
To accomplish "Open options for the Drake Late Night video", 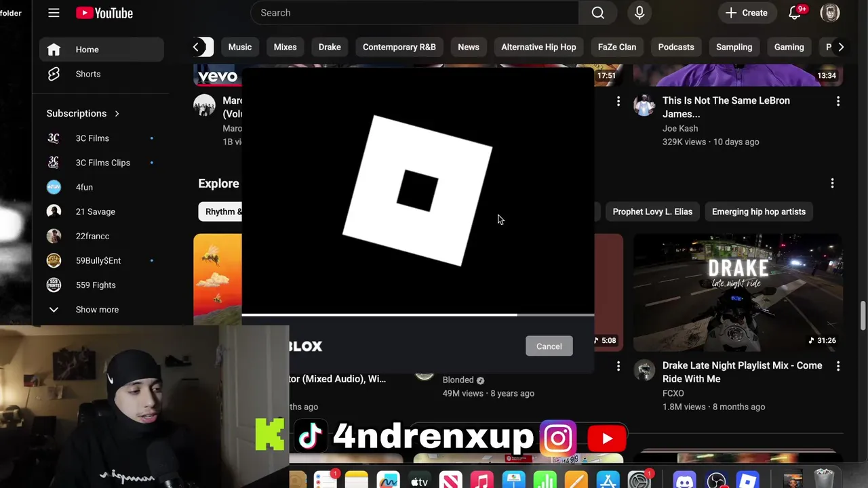I will (838, 366).
